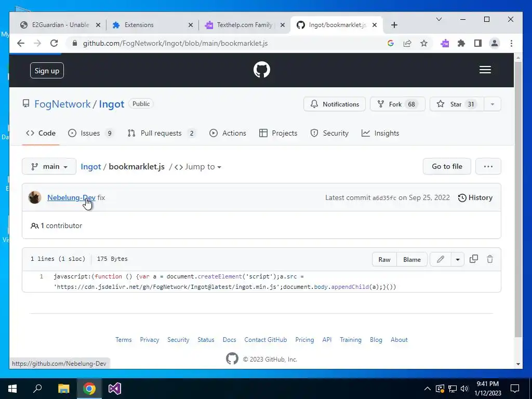This screenshot has height=399, width=532.
Task: Open the Pull requests tab
Action: tap(162, 133)
